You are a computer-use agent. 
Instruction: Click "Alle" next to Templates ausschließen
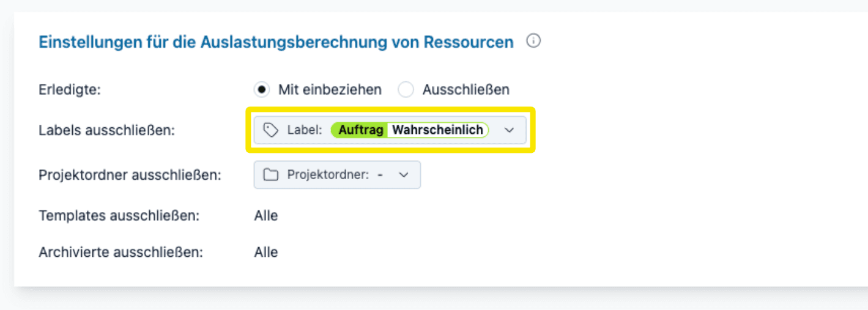[x=266, y=216]
